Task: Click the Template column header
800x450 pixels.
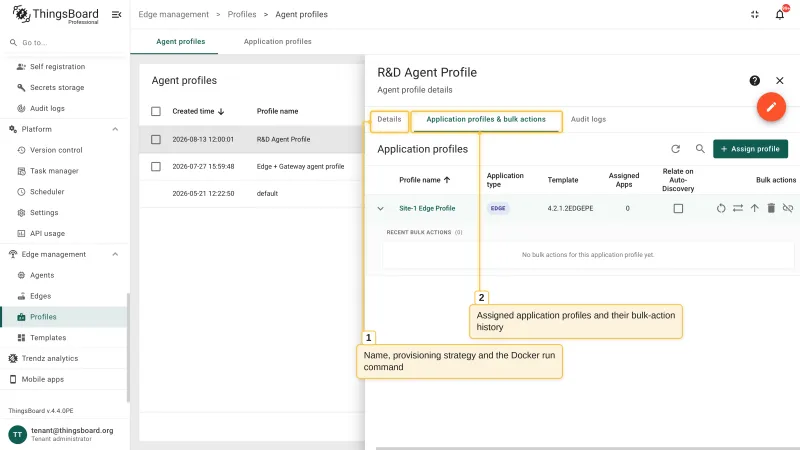Action: pyautogui.click(x=563, y=180)
